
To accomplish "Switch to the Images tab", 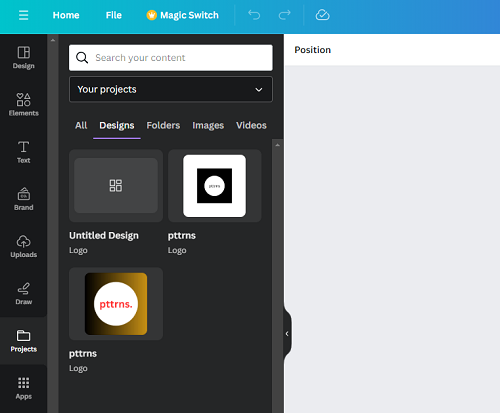I will tap(208, 125).
